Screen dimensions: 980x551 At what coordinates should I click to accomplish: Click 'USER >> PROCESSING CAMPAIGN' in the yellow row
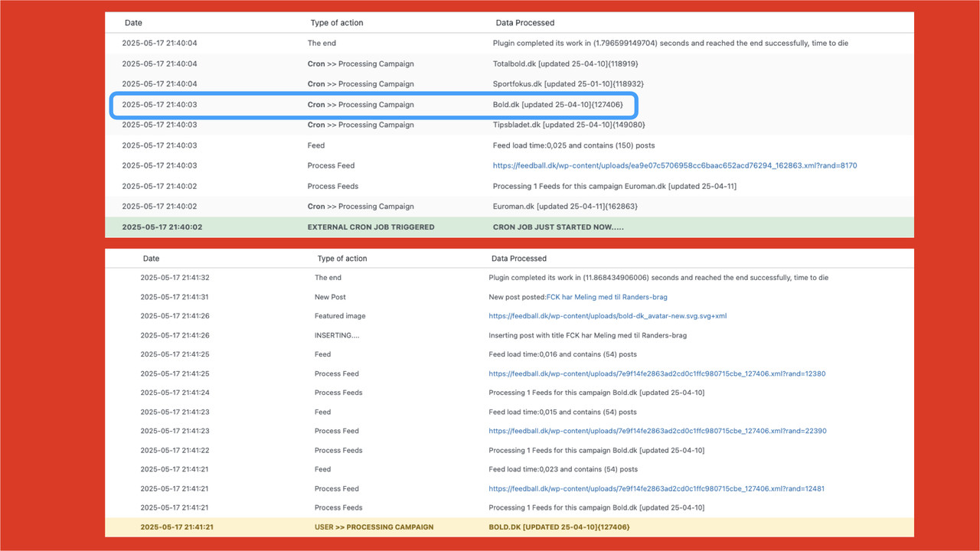click(374, 527)
